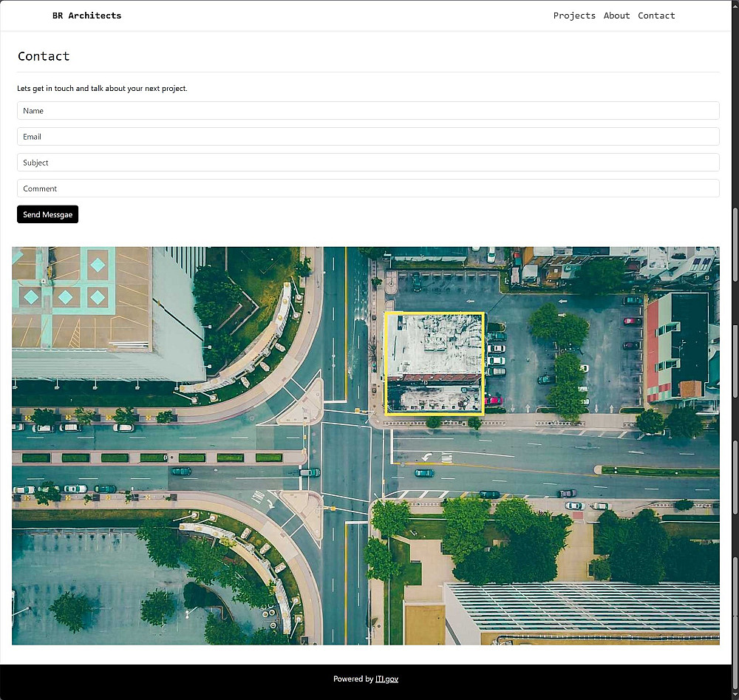Focus the Name input field
Viewport: 739px width, 700px height.
(368, 111)
